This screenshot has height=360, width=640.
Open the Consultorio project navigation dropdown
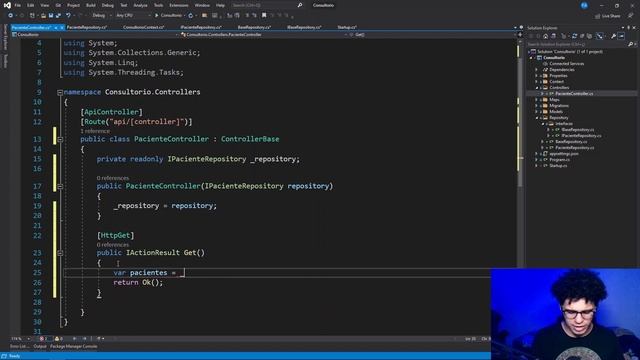[x=95, y=35]
